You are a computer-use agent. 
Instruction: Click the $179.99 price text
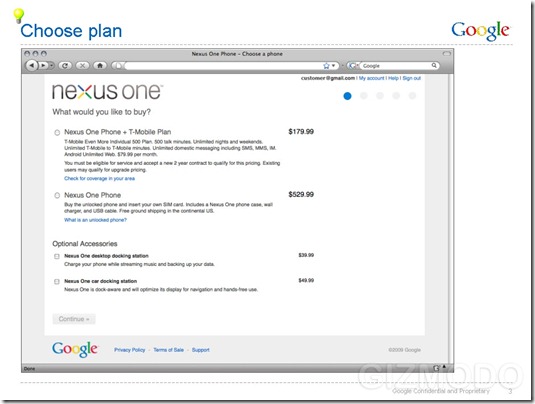pyautogui.click(x=301, y=132)
